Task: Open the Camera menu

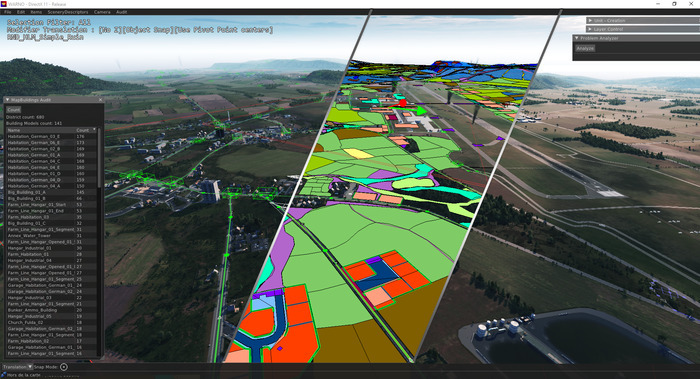Action: tap(102, 12)
